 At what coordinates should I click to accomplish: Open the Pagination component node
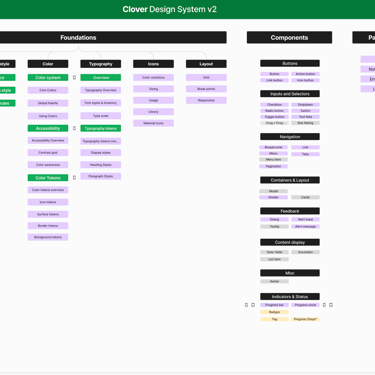pos(273,166)
